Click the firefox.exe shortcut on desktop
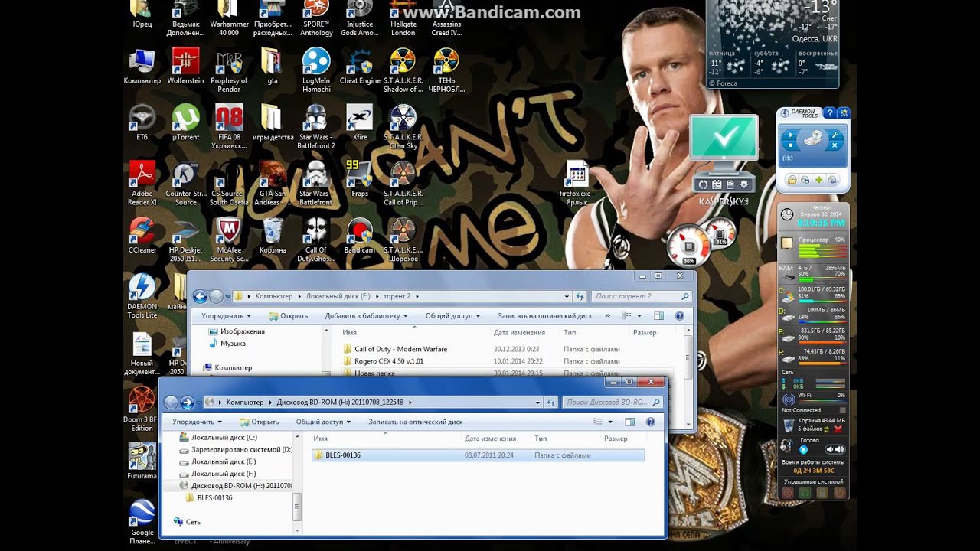980x551 pixels. pyautogui.click(x=577, y=184)
